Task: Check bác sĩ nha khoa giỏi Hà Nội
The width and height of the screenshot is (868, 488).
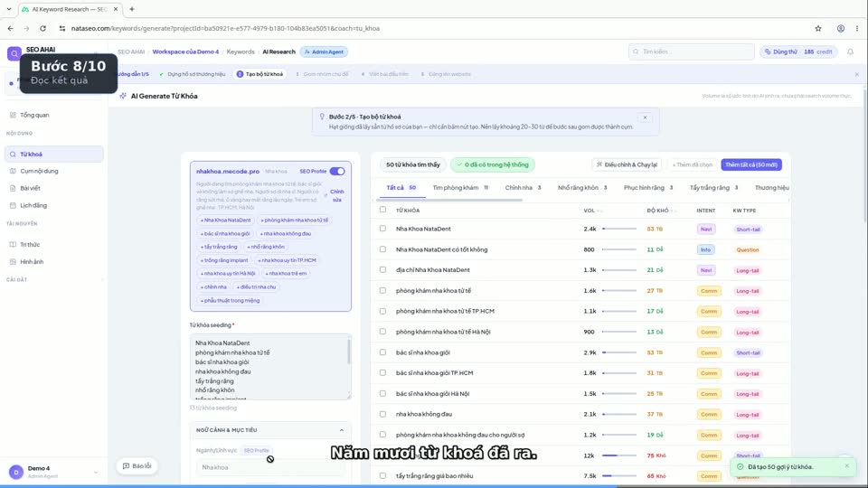Action: tap(382, 393)
